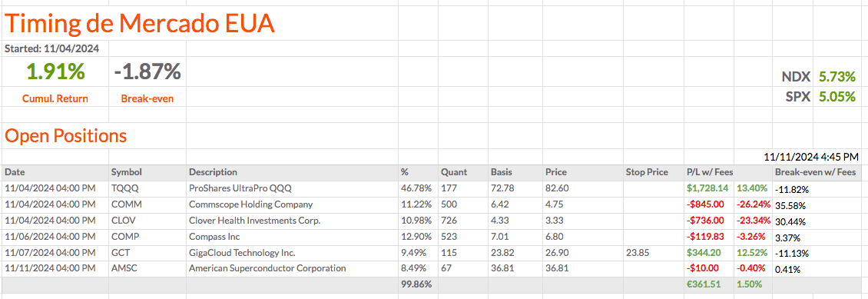Image resolution: width=868 pixels, height=299 pixels.
Task: Select the 1.91% cumulative return cell
Action: (55, 71)
